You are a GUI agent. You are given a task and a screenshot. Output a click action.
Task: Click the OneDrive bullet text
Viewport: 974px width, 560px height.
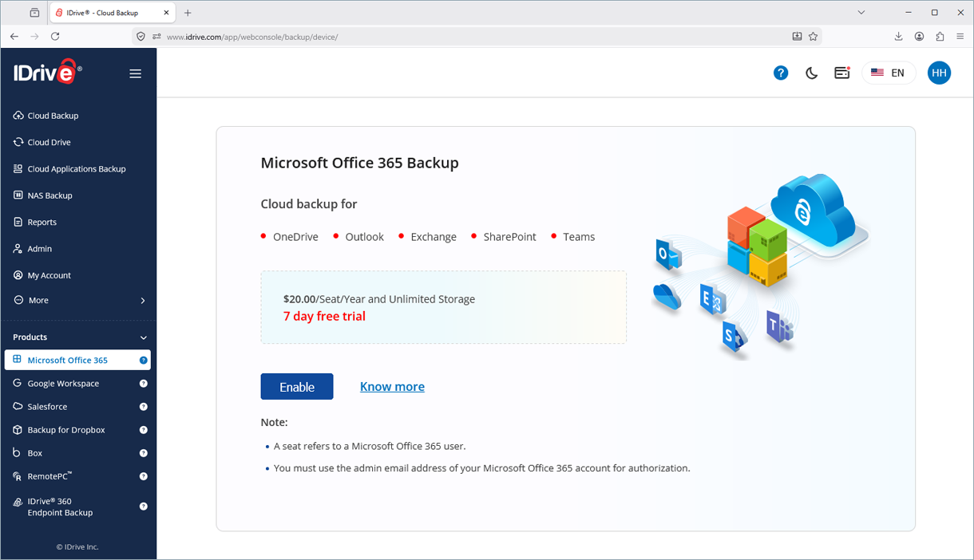tap(295, 237)
